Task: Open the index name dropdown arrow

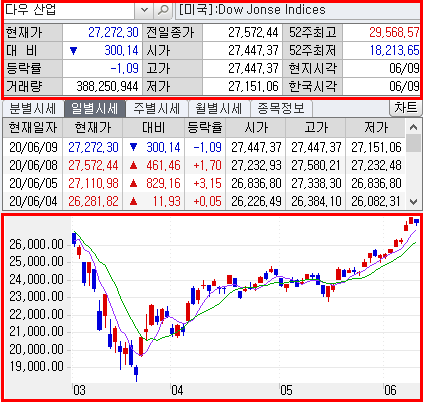Action: [x=144, y=10]
